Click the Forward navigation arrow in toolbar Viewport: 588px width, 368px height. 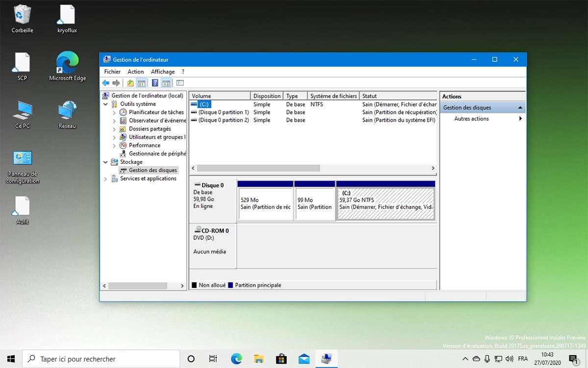coord(116,82)
